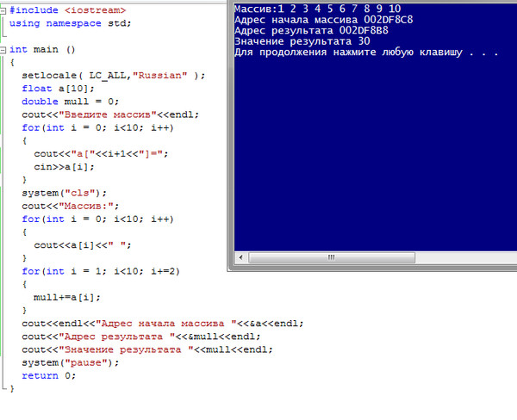Click the cout 'a[' i+1 prompt line
The width and height of the screenshot is (517, 420).
pyautogui.click(x=101, y=154)
